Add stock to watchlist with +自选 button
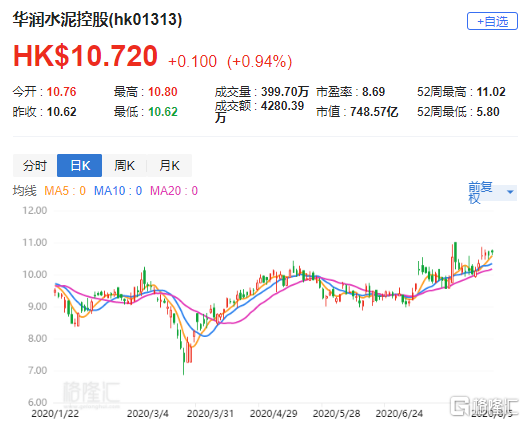The image size is (525, 423). click(492, 21)
